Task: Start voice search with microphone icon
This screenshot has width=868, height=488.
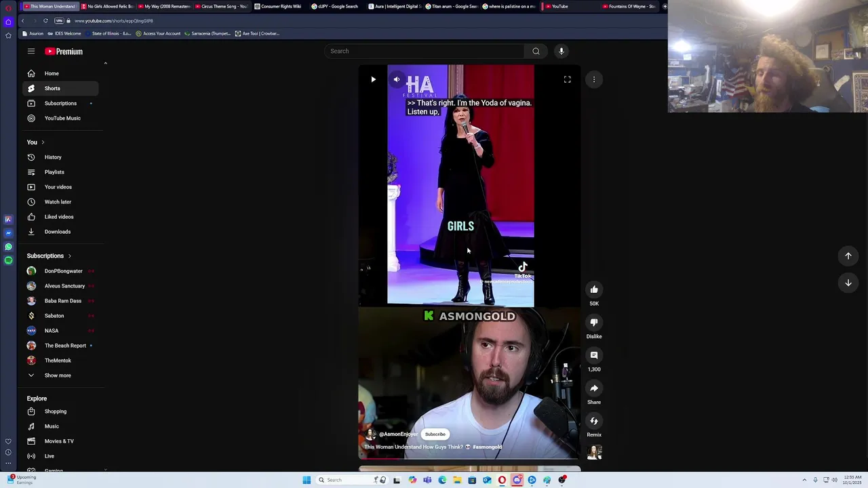Action: pyautogui.click(x=561, y=51)
